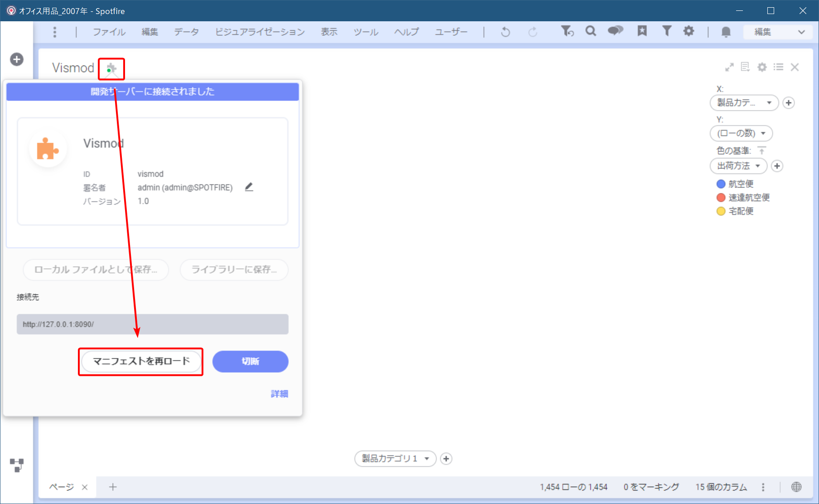The height and width of the screenshot is (504, 819).
Task: Click 1,454 ローの 1,454 status text
Action: click(573, 487)
